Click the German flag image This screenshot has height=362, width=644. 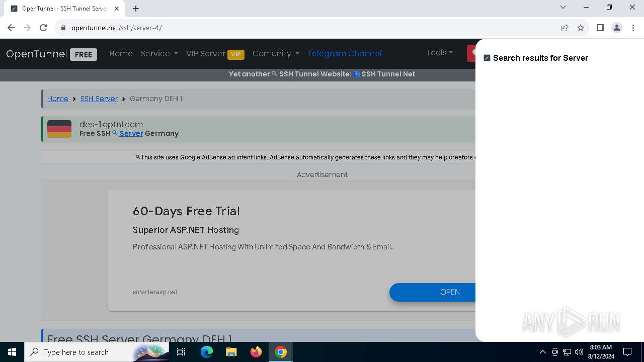click(x=59, y=129)
